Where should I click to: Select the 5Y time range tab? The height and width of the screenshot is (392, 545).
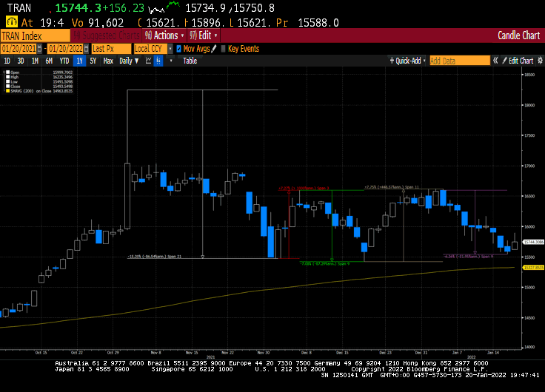(93, 61)
